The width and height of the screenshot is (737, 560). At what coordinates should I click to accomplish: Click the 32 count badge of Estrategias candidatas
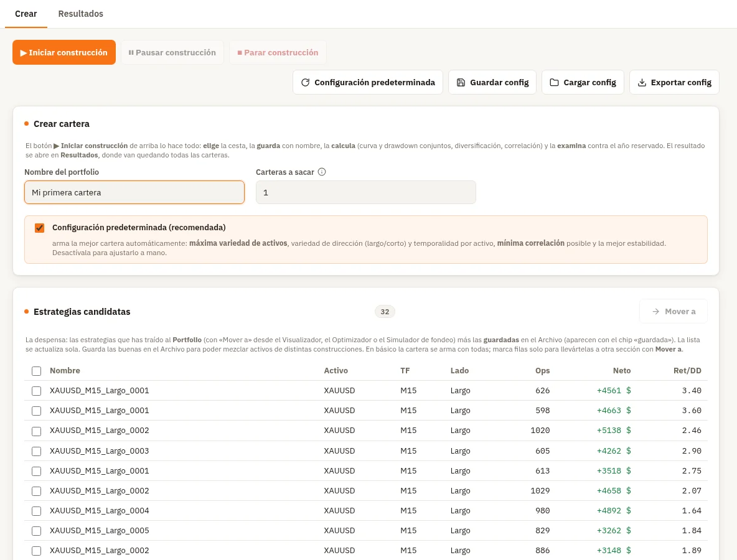(385, 312)
